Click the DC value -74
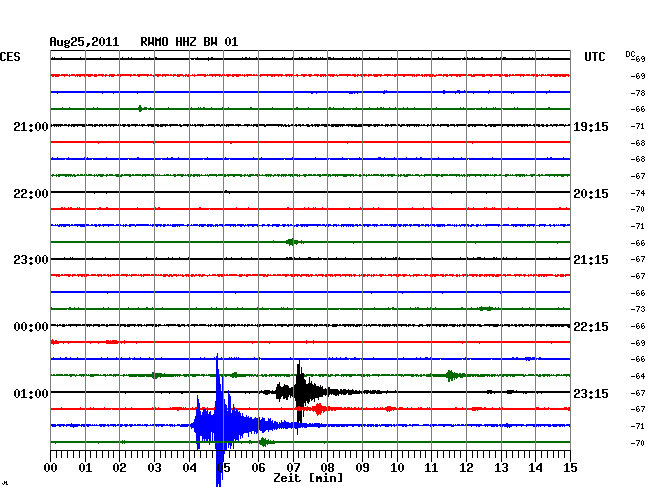 (638, 193)
